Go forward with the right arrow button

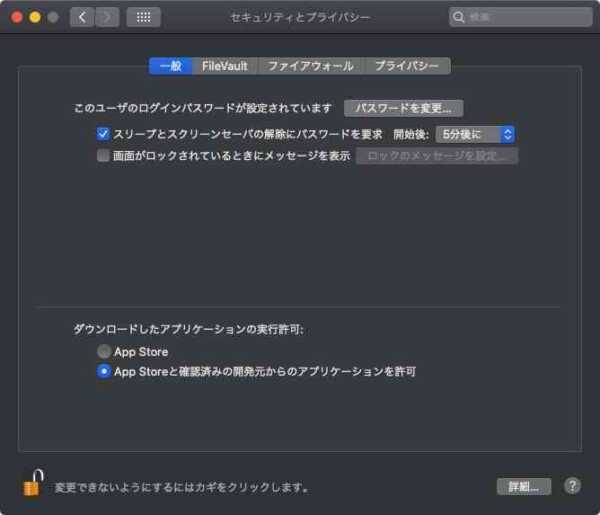click(106, 17)
